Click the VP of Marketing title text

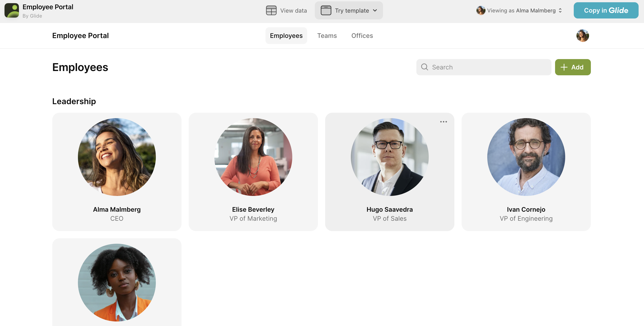point(253,219)
